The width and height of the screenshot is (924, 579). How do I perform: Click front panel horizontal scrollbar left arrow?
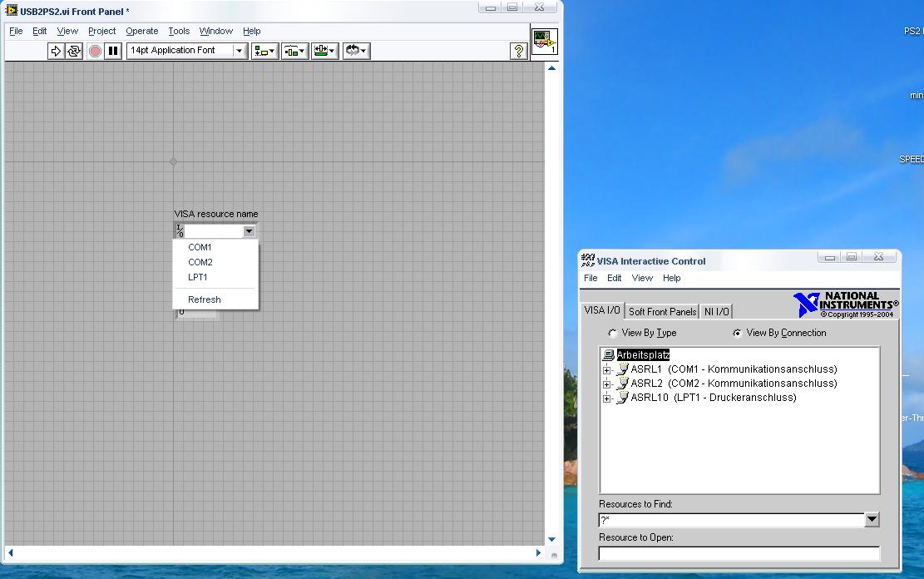(x=10, y=552)
